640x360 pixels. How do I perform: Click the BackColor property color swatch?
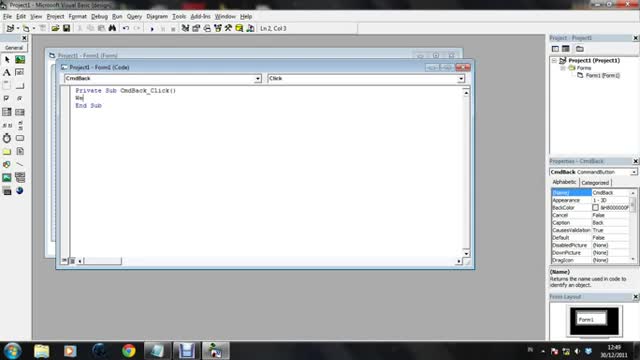pos(596,208)
